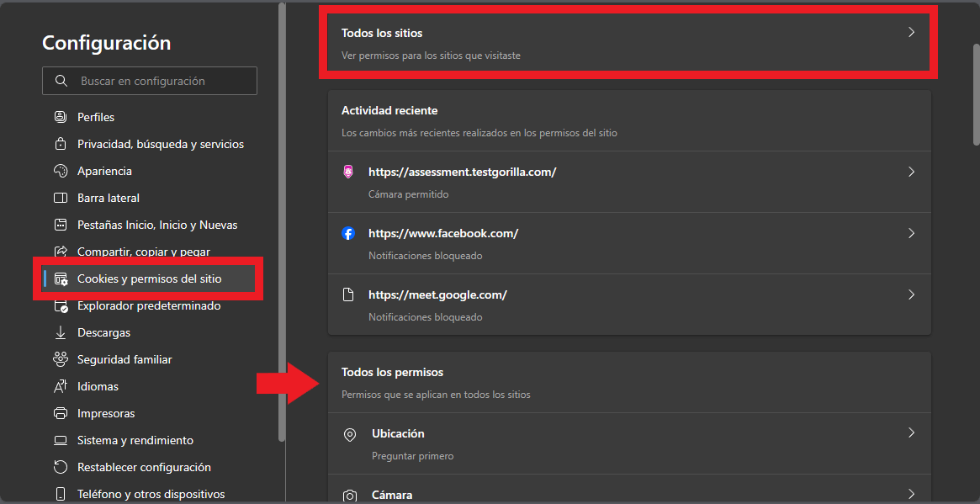Open Restablecer configuración option
The image size is (980, 504).
144,467
